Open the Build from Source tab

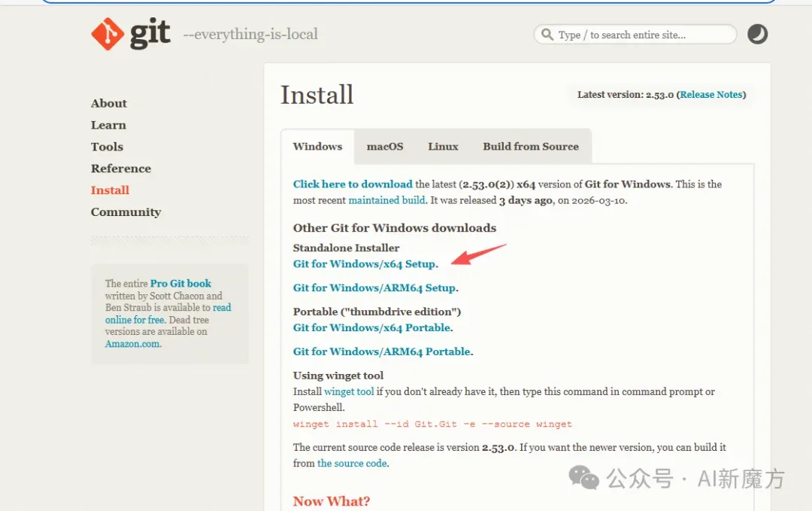click(531, 147)
